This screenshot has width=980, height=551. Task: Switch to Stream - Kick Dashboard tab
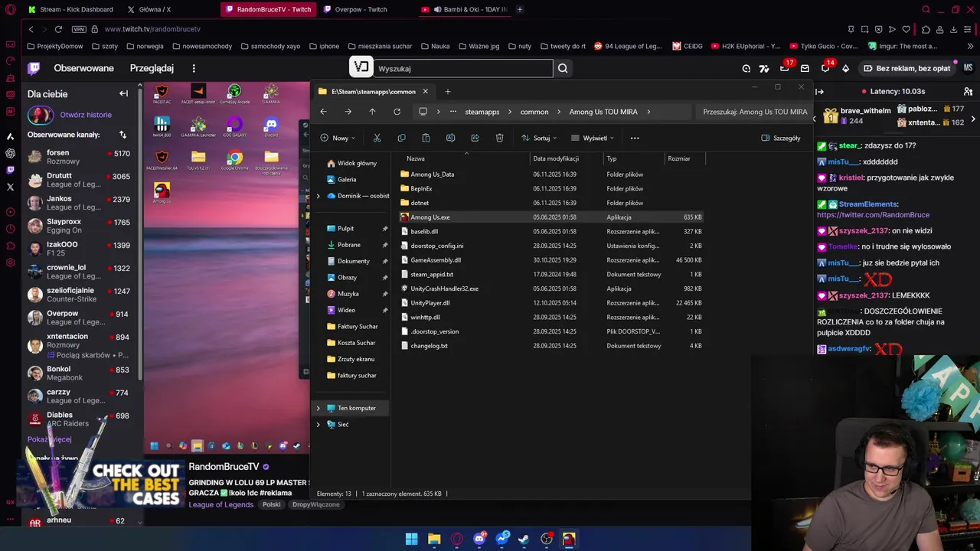[70, 9]
